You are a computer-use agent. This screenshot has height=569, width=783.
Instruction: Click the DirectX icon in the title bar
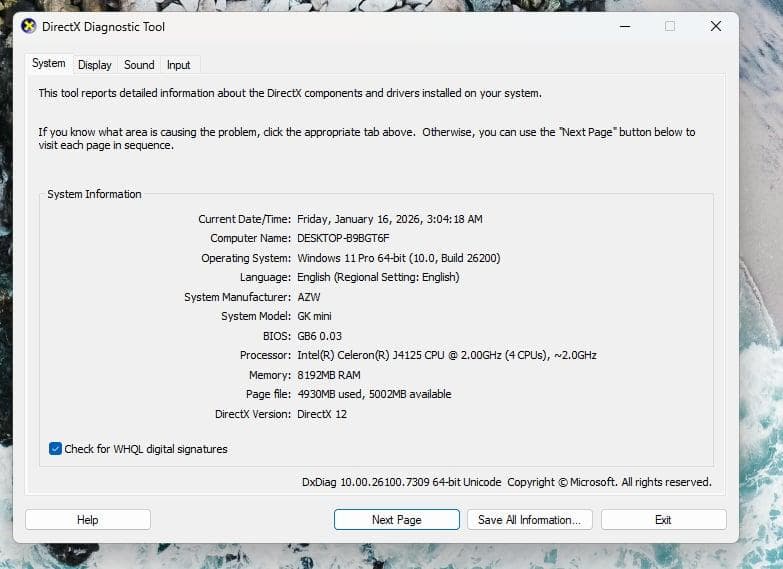click(28, 27)
